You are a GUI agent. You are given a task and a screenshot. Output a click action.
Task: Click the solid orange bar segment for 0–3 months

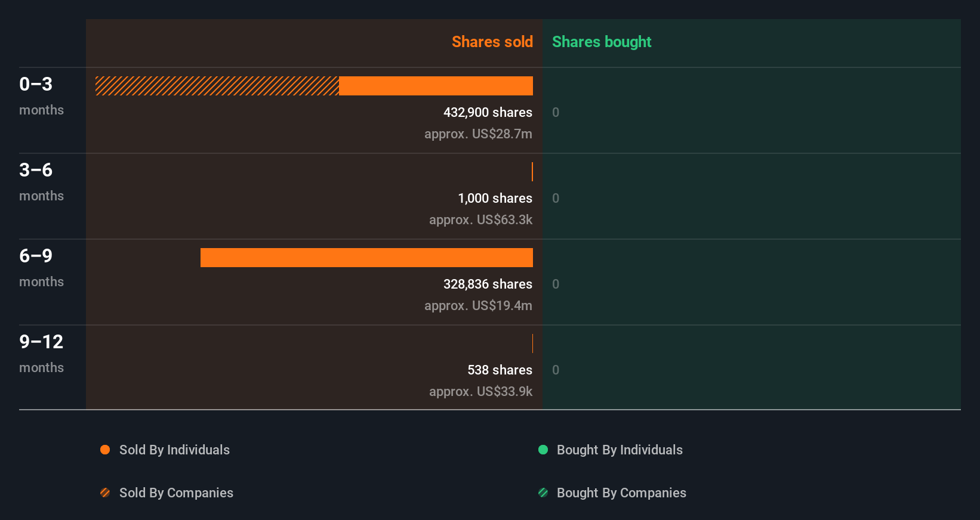tap(436, 86)
